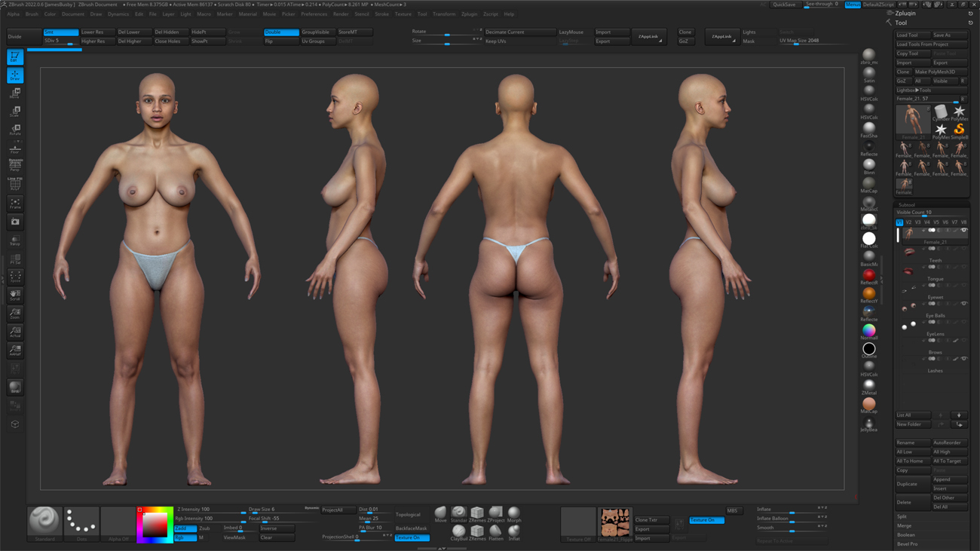Pick the Inflat brush icon
Image resolution: width=980 pixels, height=551 pixels.
pyautogui.click(x=514, y=533)
